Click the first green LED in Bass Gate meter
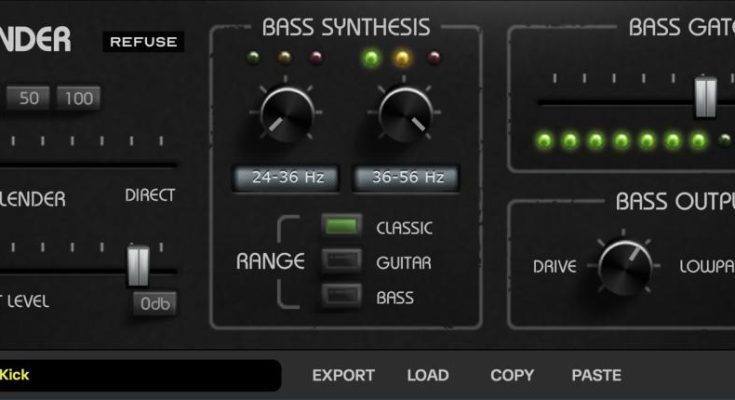735x400 pixels. tap(544, 140)
